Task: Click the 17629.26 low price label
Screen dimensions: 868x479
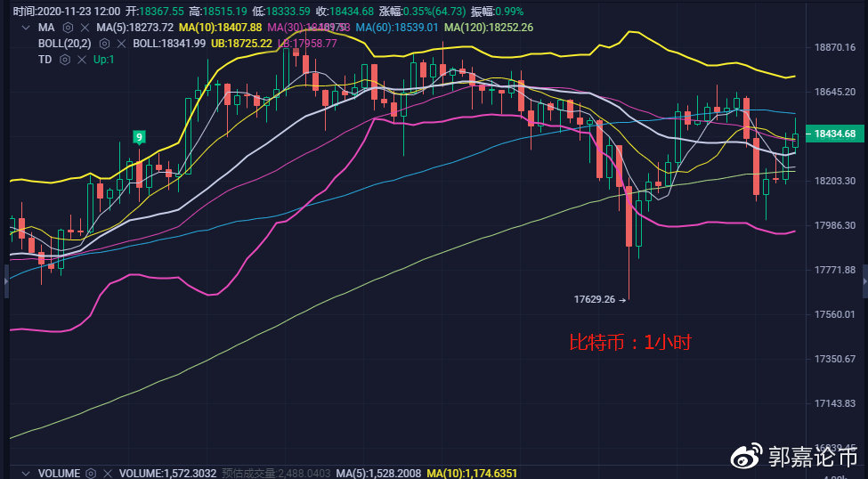Action: (595, 299)
